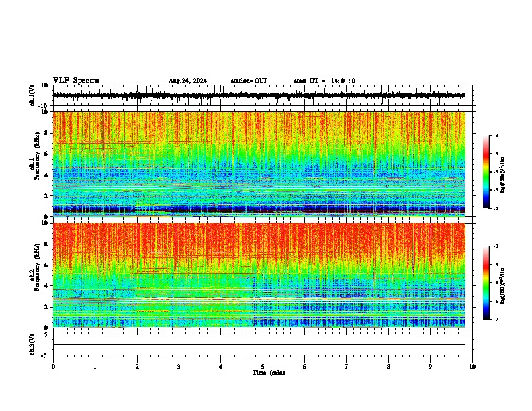532x411 pixels.
Task: Select the Aug.24, 2024 date label
Action: (x=187, y=81)
